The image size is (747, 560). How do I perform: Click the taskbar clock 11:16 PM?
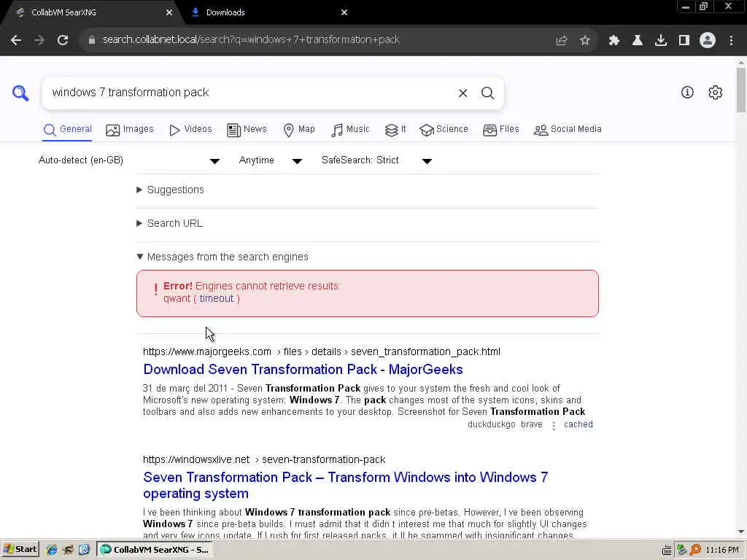(721, 550)
